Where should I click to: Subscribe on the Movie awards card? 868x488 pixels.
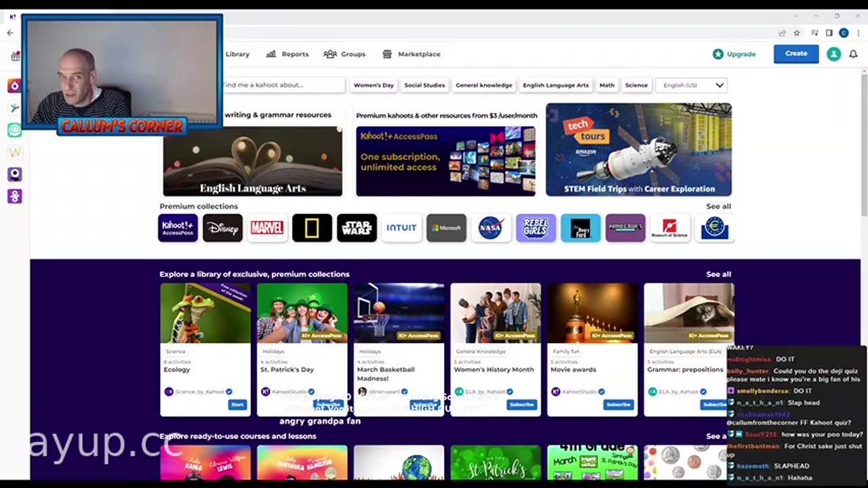click(x=618, y=405)
